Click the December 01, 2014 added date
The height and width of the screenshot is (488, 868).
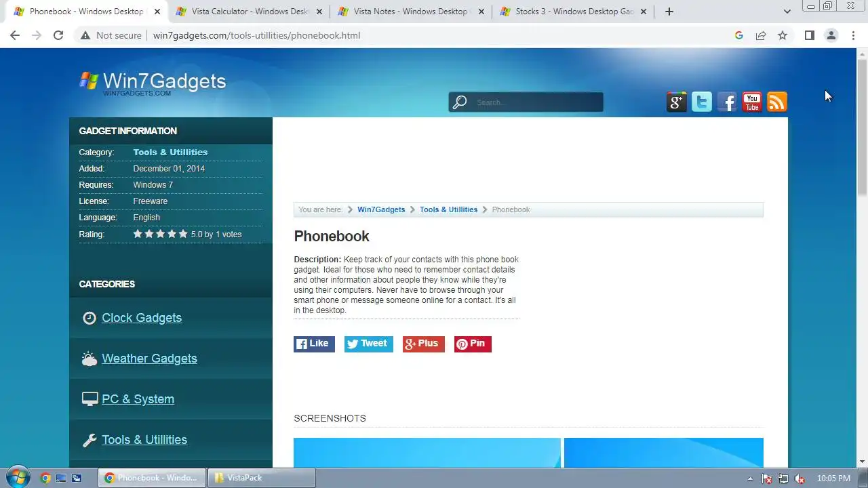pyautogui.click(x=169, y=169)
